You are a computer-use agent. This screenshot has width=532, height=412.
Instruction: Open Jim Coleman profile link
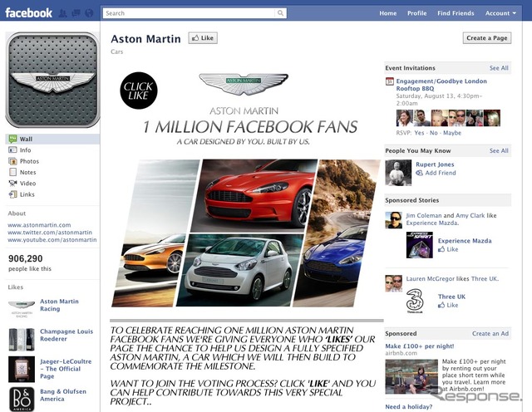424,215
